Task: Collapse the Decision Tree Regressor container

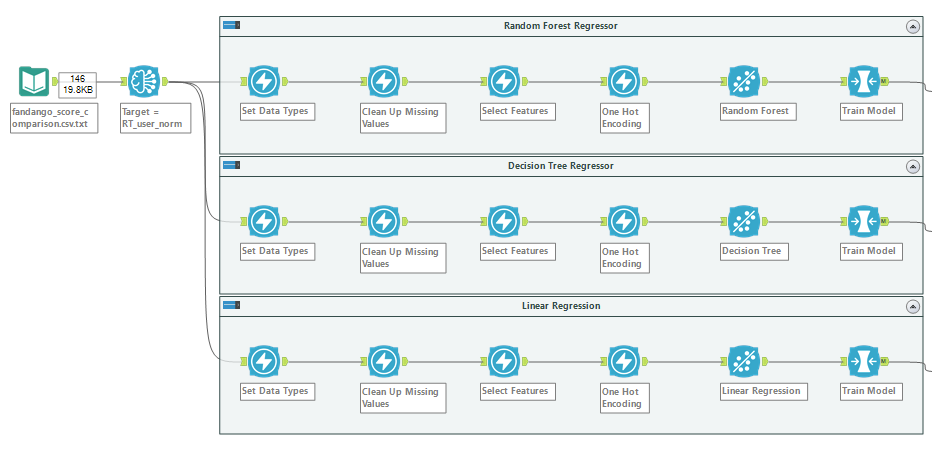Action: pyautogui.click(x=912, y=167)
